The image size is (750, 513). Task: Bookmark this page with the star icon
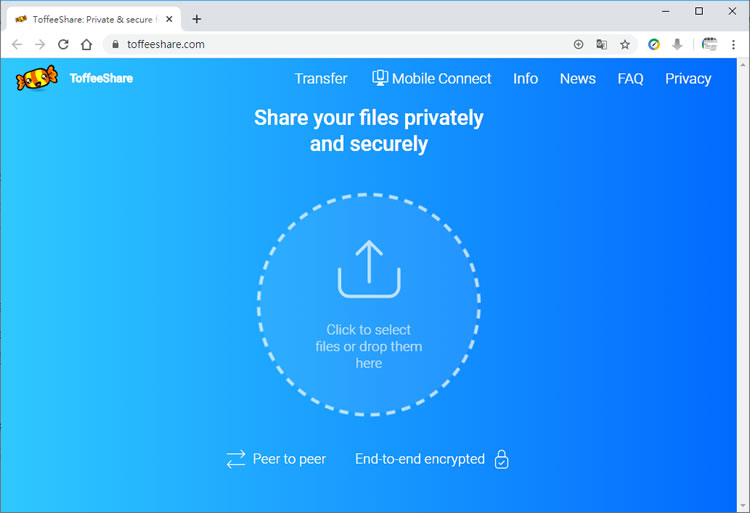(625, 44)
